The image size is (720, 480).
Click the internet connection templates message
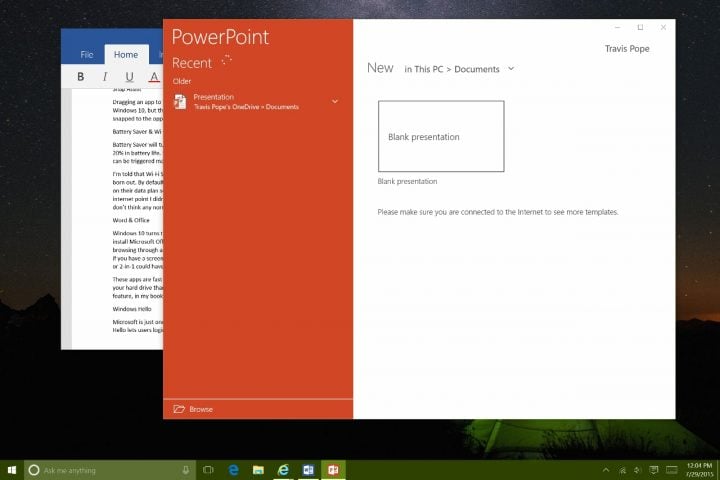click(x=498, y=212)
